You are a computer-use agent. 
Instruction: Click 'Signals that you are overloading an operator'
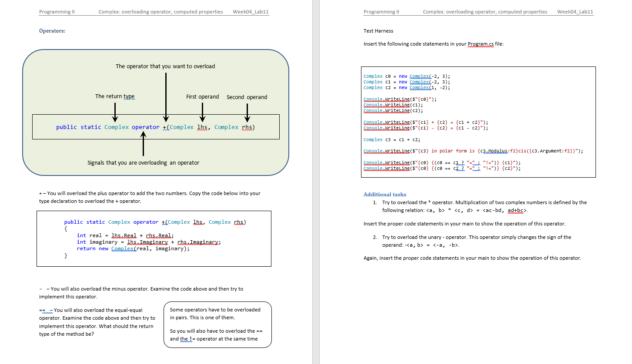(143, 163)
